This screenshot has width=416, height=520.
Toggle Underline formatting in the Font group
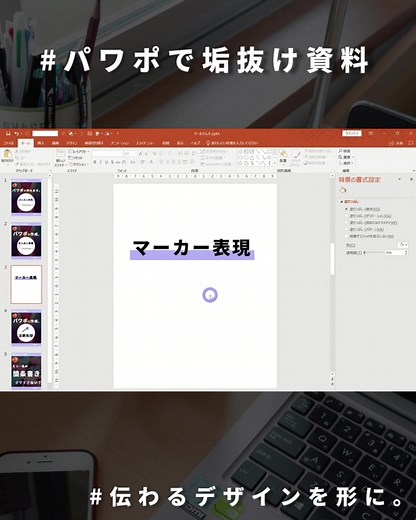tap(106, 162)
